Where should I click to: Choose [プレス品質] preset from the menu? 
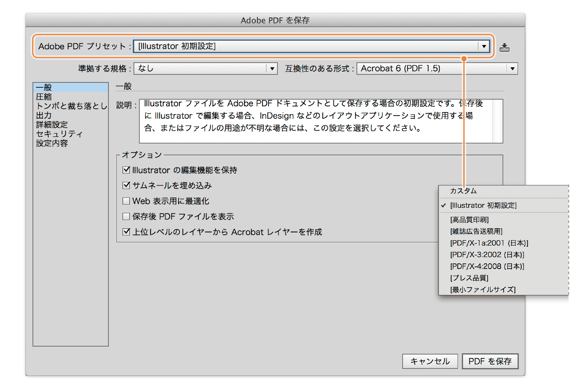503,278
